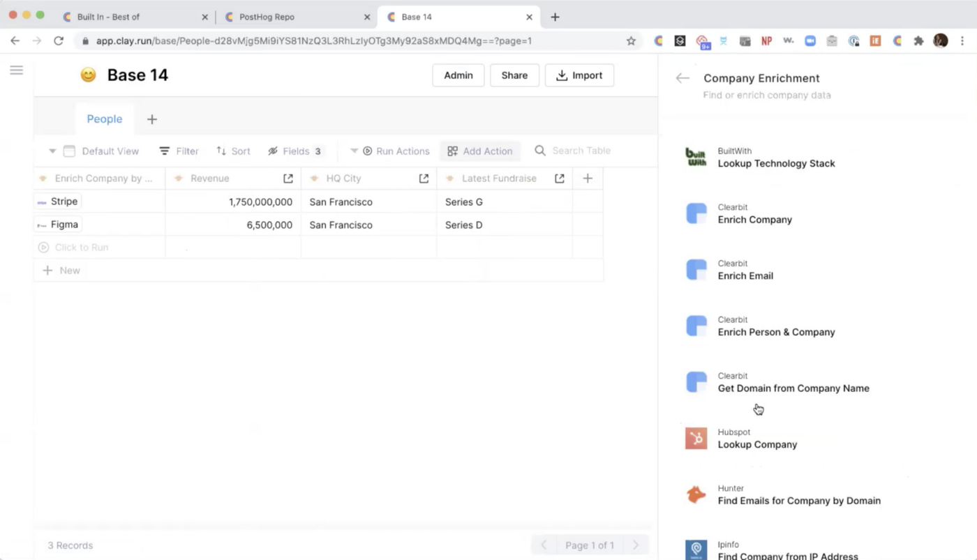Screen dimensions: 977x560
Task: Click the Click to Run row cell
Action: click(99, 248)
